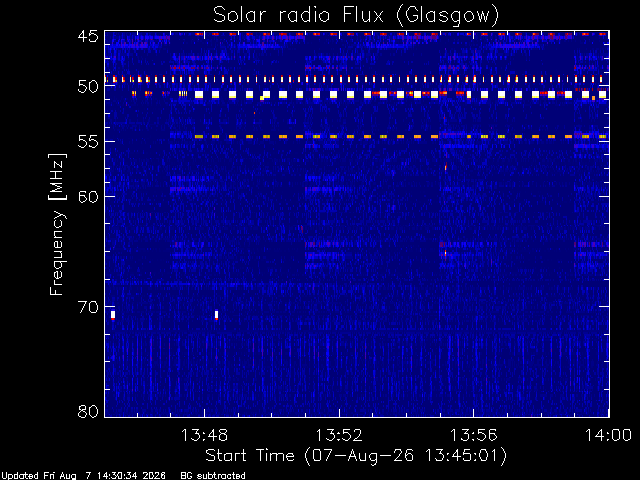Viewport: 640px width, 480px height.
Task: Click the white burst marker at spectrogram left edge
Action: 113,315
